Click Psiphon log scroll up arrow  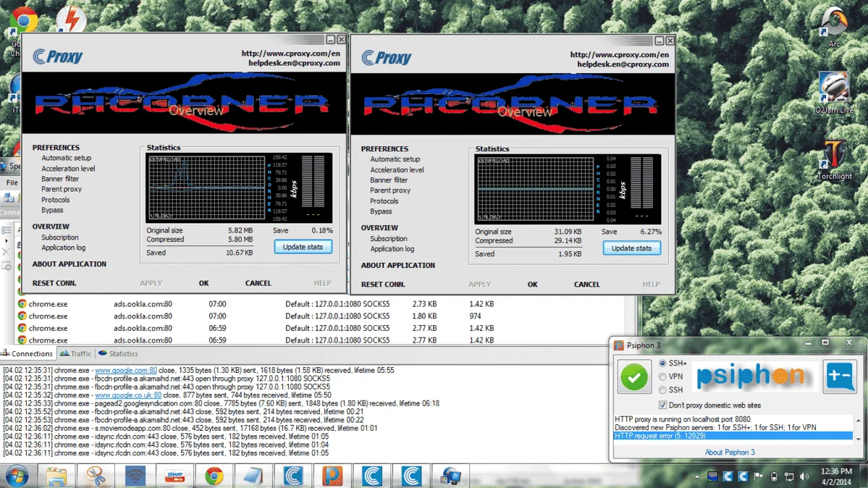pyautogui.click(x=858, y=421)
